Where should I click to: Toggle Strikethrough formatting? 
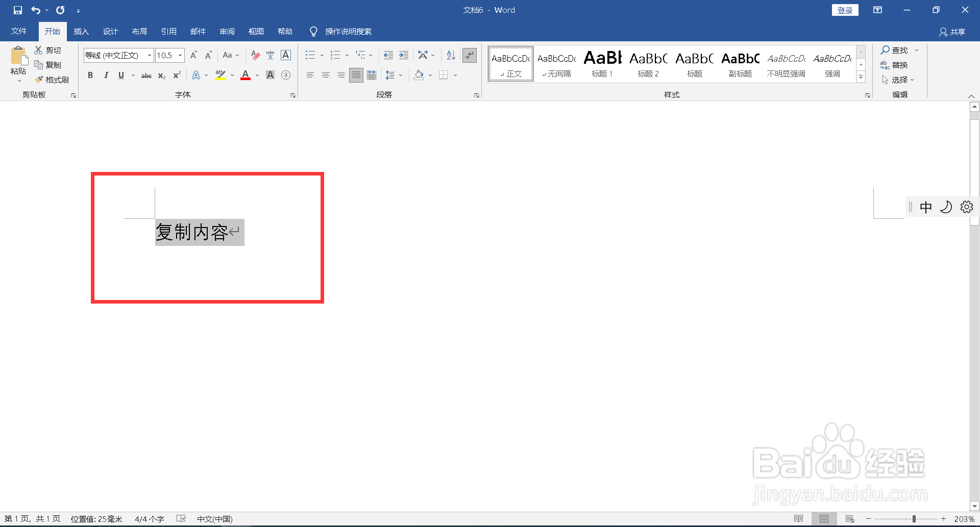tap(146, 76)
